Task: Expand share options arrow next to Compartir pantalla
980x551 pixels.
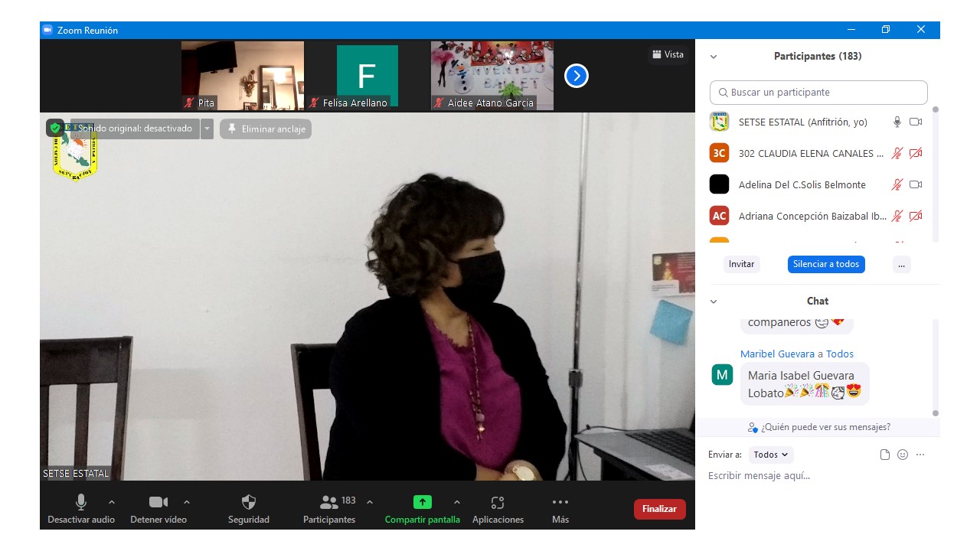Action: pos(457,502)
